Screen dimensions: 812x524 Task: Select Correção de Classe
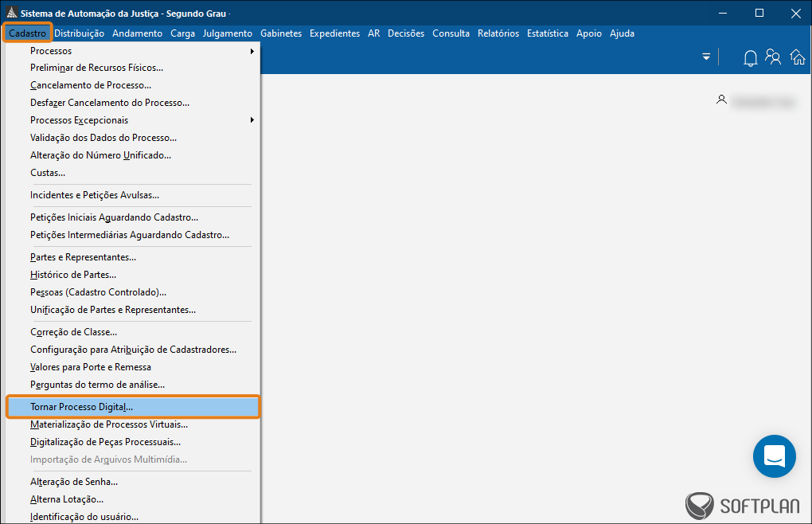133,332
